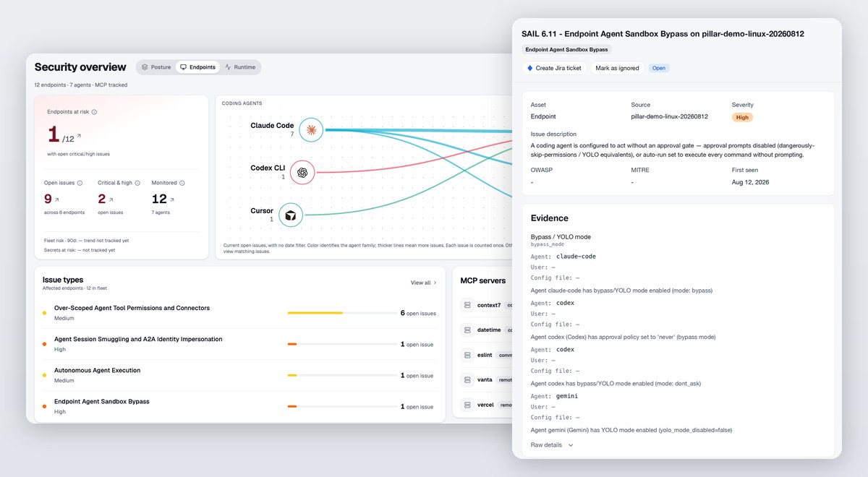Click the eslint MCP server icon
Viewport: 868px width, 477px height.
point(468,355)
